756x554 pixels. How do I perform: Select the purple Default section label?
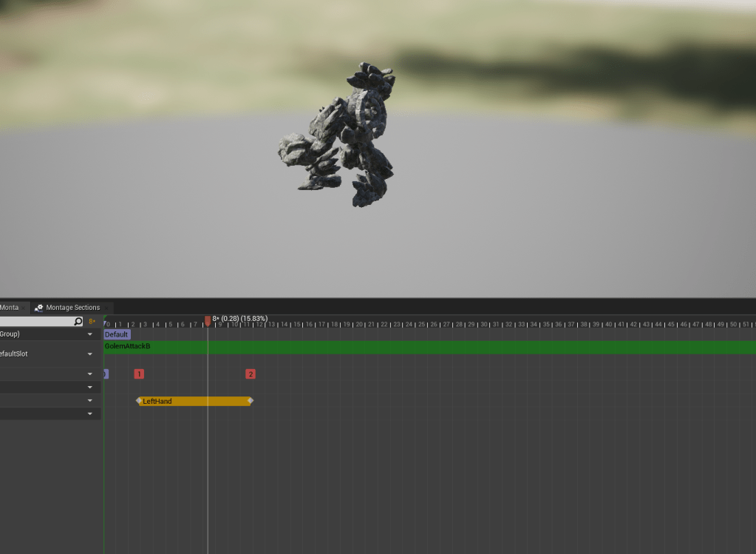117,334
